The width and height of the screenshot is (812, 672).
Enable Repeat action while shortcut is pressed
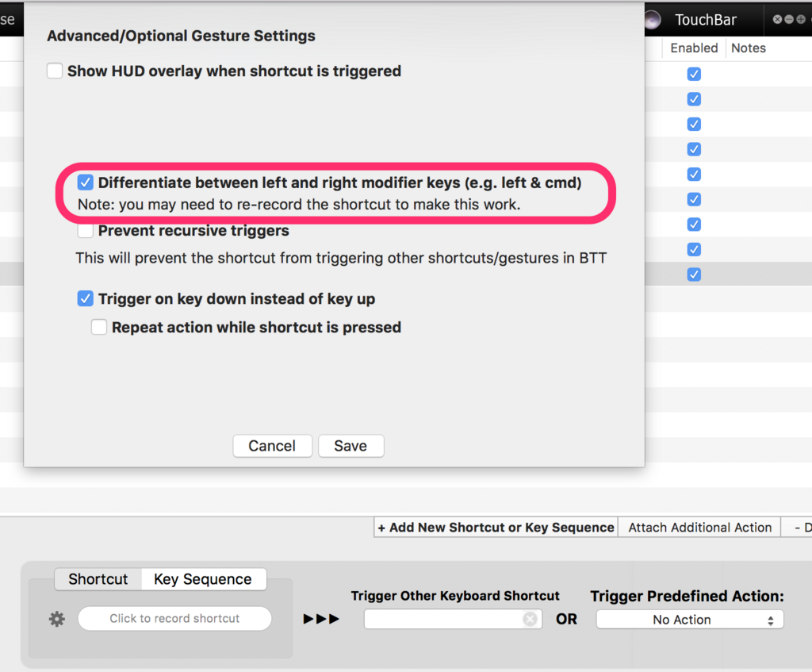coord(99,327)
